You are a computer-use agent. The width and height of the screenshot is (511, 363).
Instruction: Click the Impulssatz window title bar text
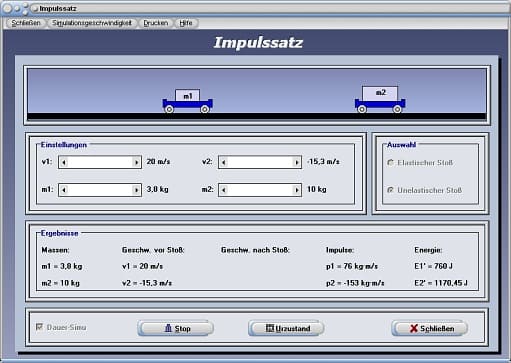58,9
